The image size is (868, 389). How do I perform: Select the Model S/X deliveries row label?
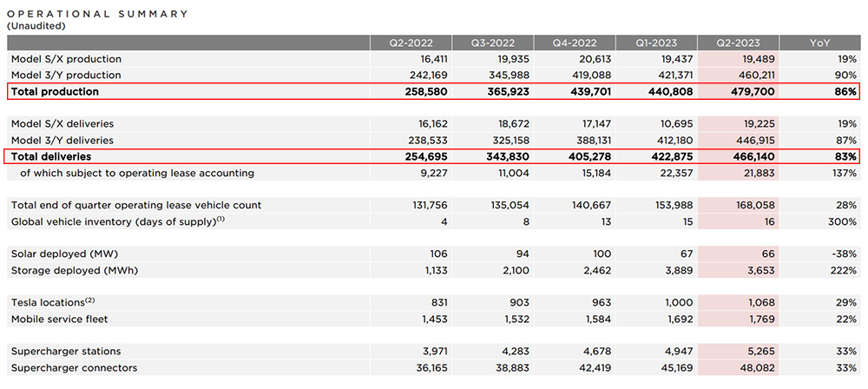(x=62, y=123)
